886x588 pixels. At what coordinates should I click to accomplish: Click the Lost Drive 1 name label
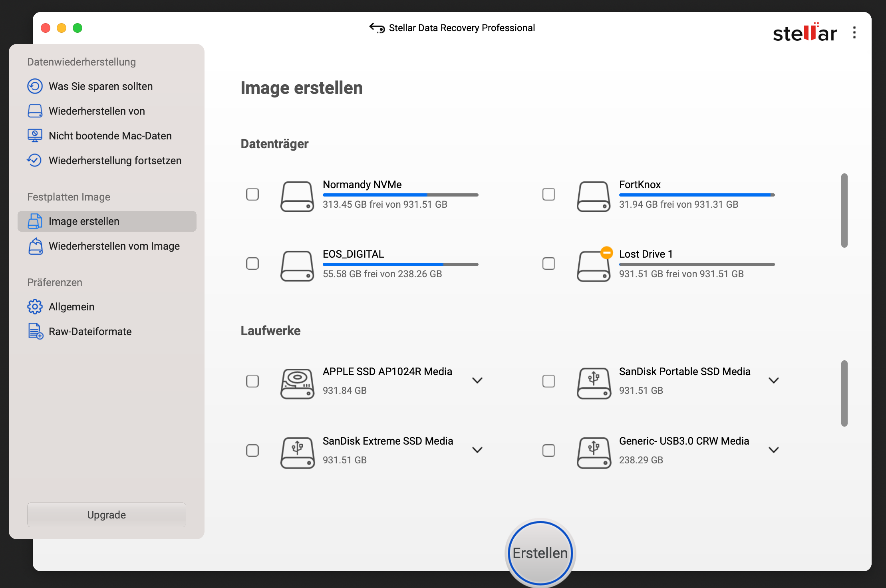(x=646, y=254)
